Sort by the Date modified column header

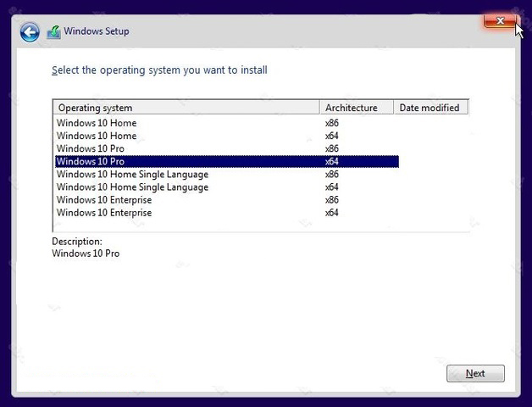(x=430, y=108)
